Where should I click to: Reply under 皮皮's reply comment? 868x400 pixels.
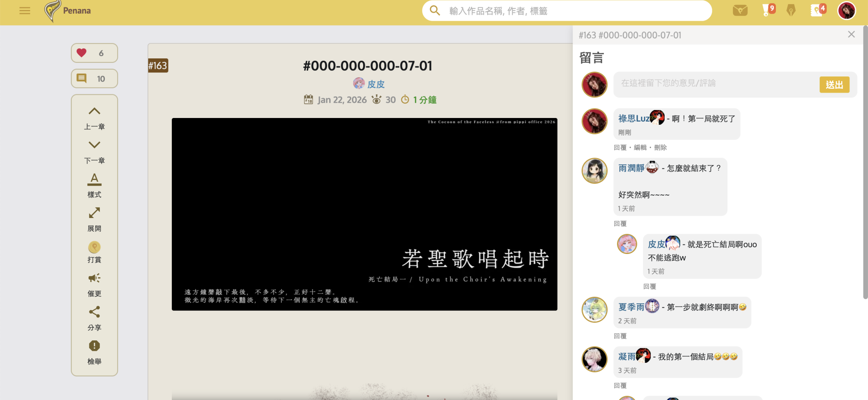coord(650,286)
